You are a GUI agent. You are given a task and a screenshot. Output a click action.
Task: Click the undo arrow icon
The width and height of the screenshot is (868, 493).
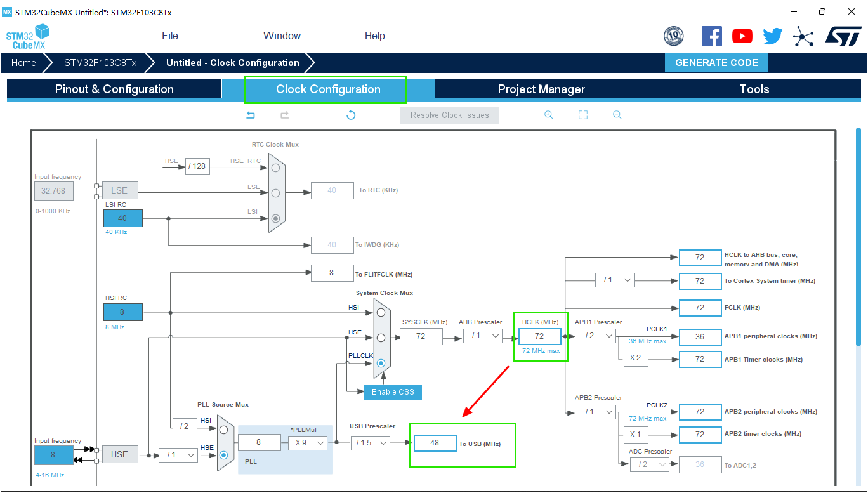tap(251, 115)
